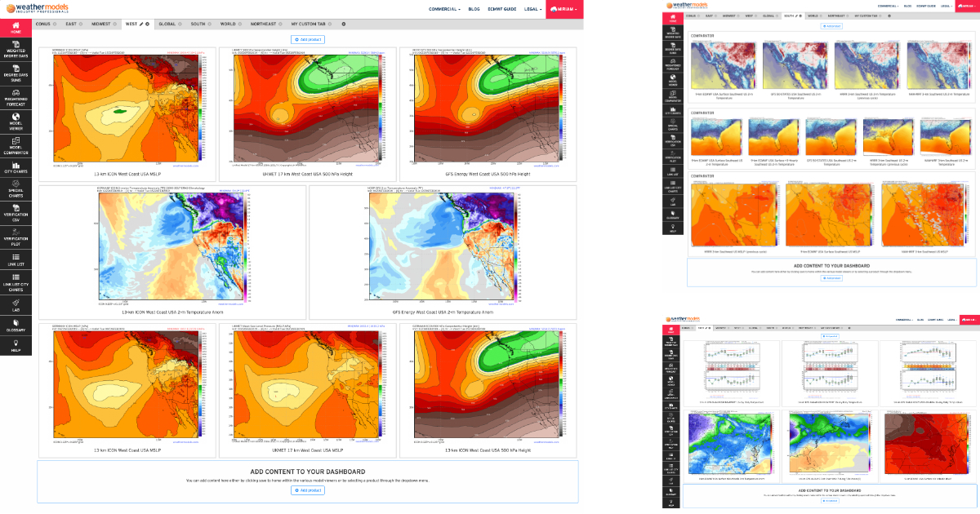Add a new tab with the plus icon

(x=343, y=24)
